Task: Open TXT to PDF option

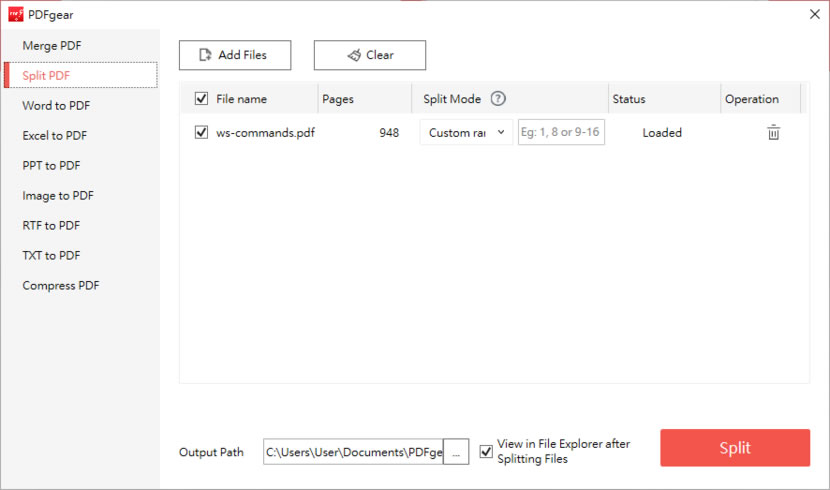Action: [51, 256]
